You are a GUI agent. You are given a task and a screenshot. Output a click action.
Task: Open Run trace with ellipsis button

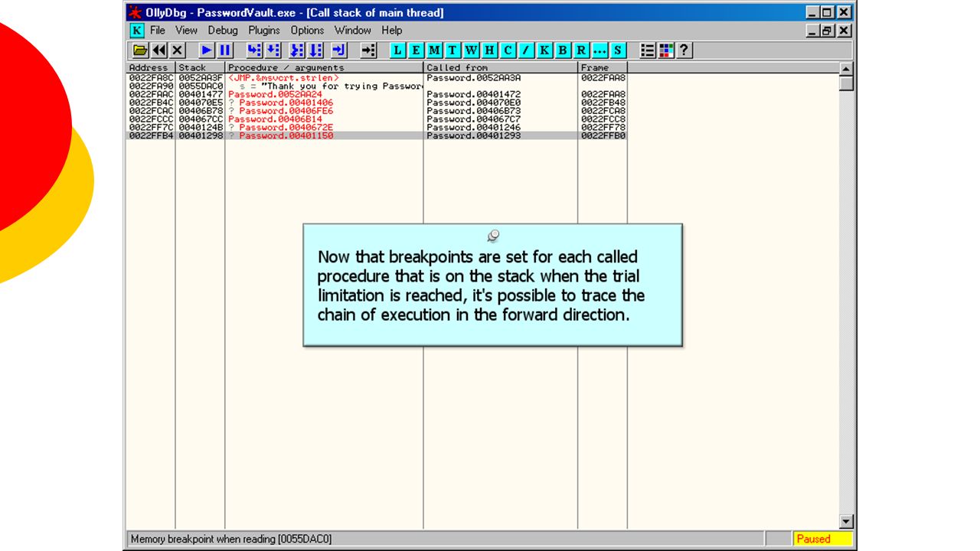pos(599,51)
